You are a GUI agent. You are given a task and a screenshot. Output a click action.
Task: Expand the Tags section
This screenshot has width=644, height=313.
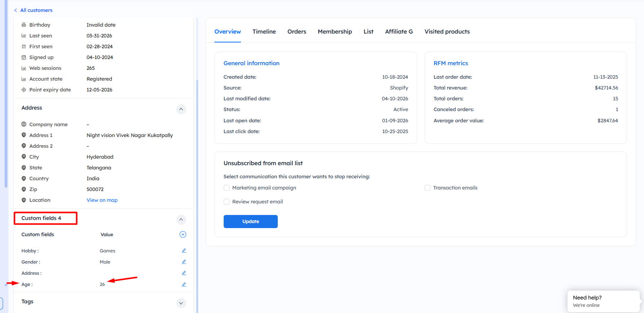point(181,303)
